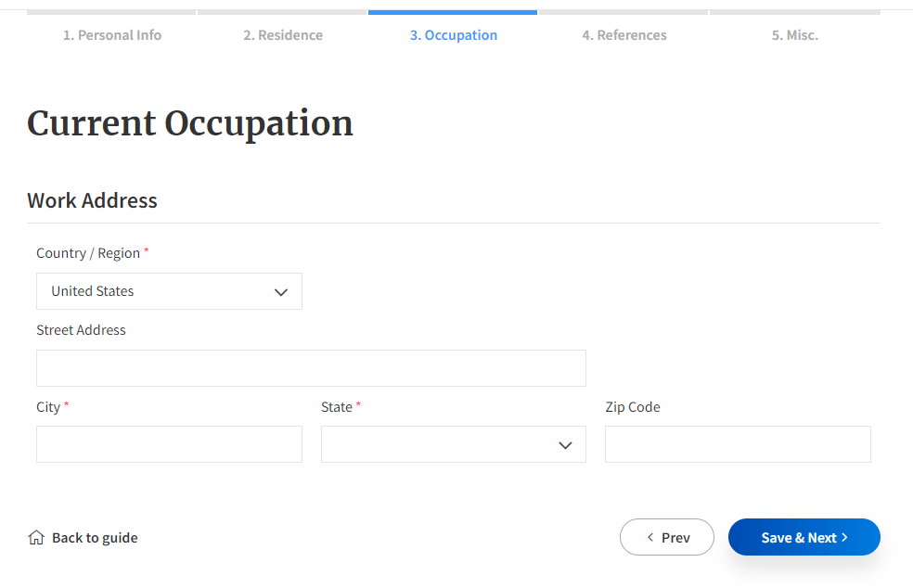913x588 pixels.
Task: Click the Prev button
Action: [x=666, y=537]
